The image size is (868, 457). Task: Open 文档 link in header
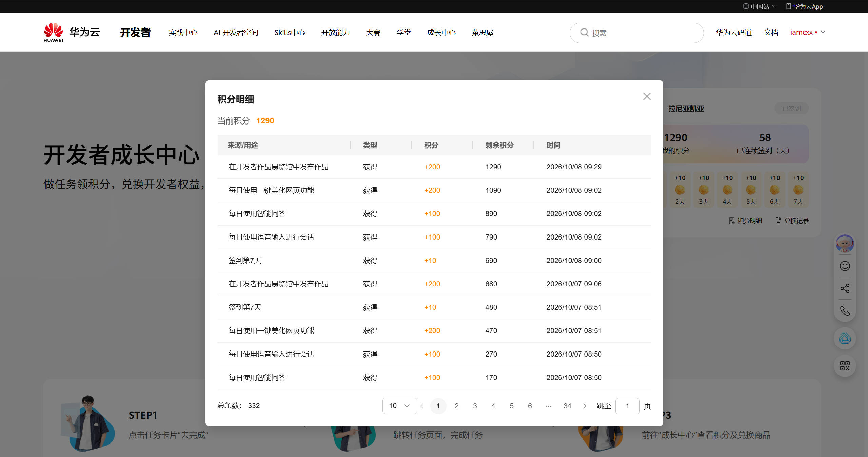pos(771,33)
